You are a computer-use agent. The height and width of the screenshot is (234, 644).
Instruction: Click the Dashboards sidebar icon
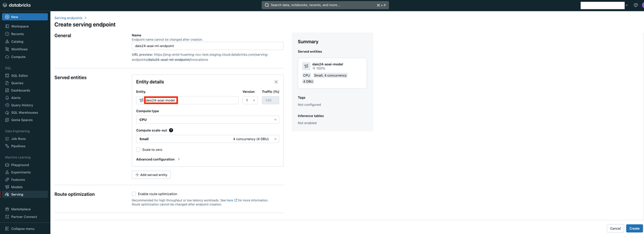[x=7, y=90]
